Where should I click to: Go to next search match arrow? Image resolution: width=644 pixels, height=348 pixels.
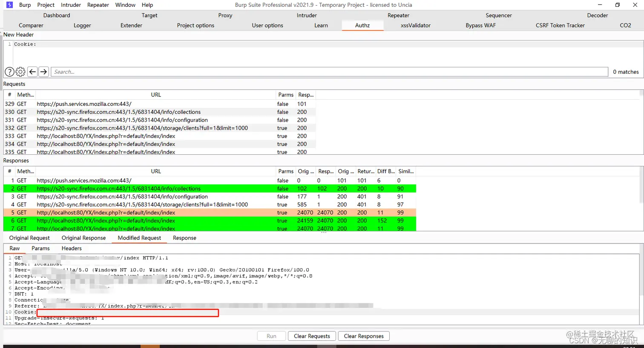43,72
